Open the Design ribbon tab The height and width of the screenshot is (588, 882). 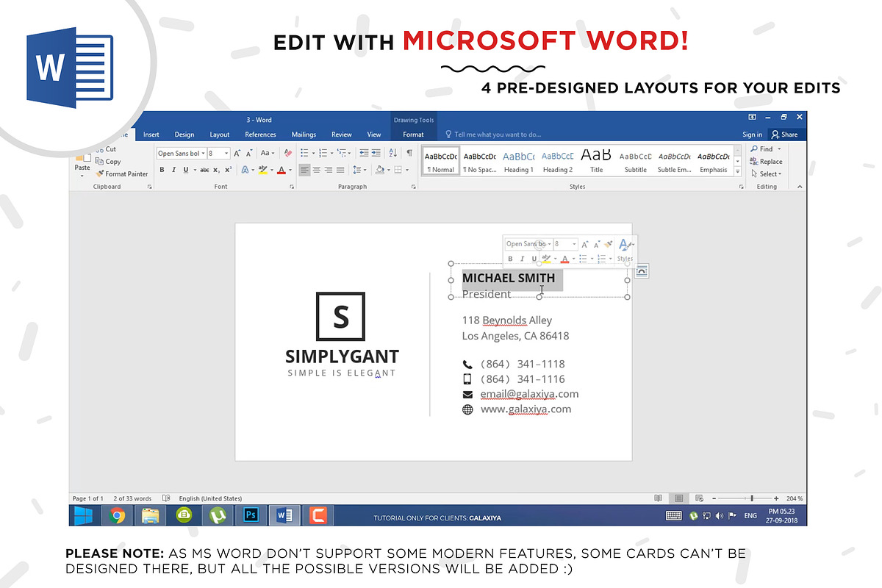pyautogui.click(x=184, y=135)
